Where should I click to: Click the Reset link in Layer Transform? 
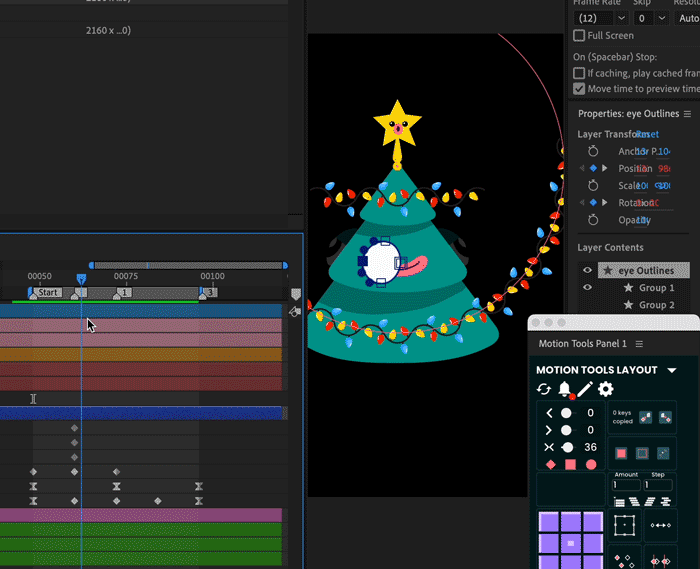(647, 134)
